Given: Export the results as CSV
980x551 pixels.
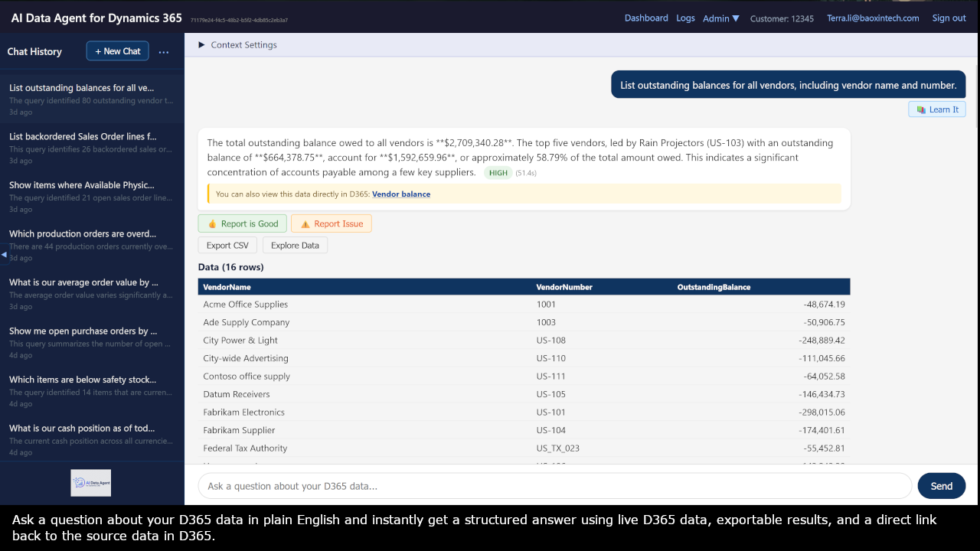Looking at the screenshot, I should tap(228, 246).
